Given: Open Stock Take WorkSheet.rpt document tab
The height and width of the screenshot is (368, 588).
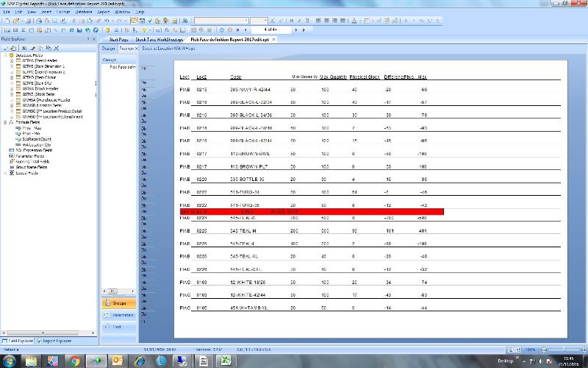Looking at the screenshot, I should click(x=159, y=39).
